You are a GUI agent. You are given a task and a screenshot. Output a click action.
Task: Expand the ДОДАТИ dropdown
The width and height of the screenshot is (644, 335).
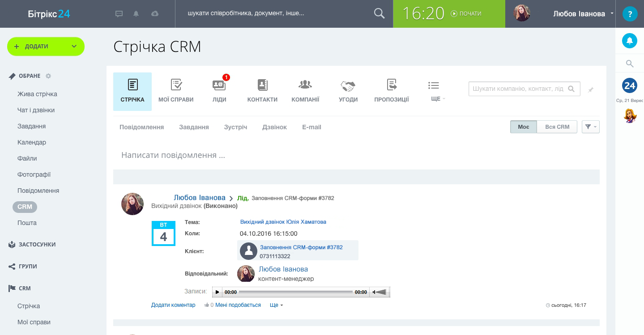(74, 47)
